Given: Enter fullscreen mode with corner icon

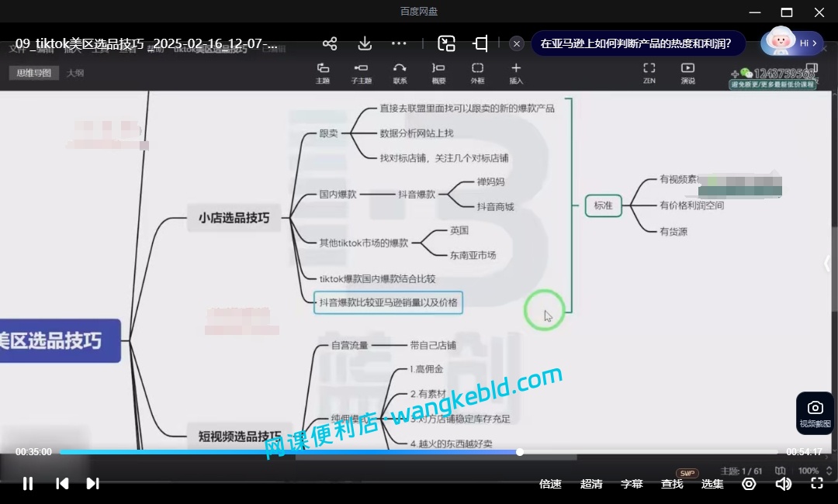Looking at the screenshot, I should tap(817, 484).
